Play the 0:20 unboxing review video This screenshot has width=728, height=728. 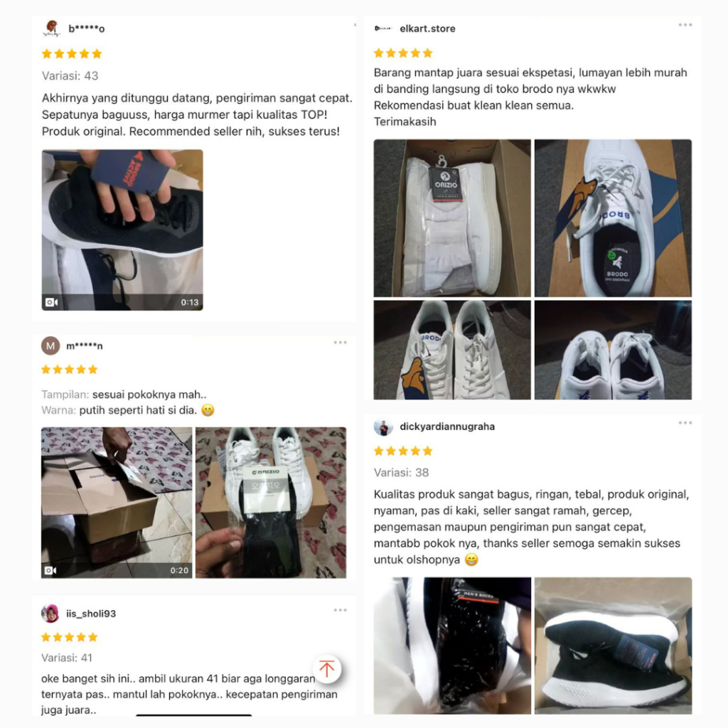pos(117,503)
